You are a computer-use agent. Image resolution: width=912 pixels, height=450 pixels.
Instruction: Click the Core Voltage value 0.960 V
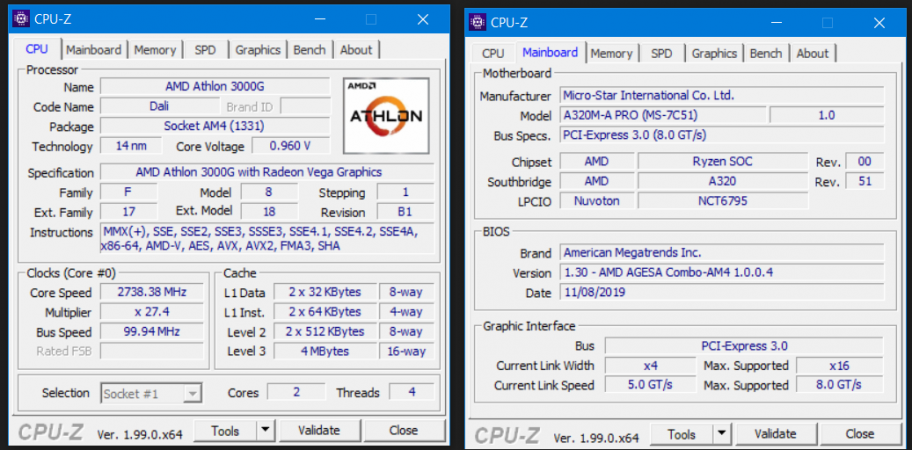290,146
